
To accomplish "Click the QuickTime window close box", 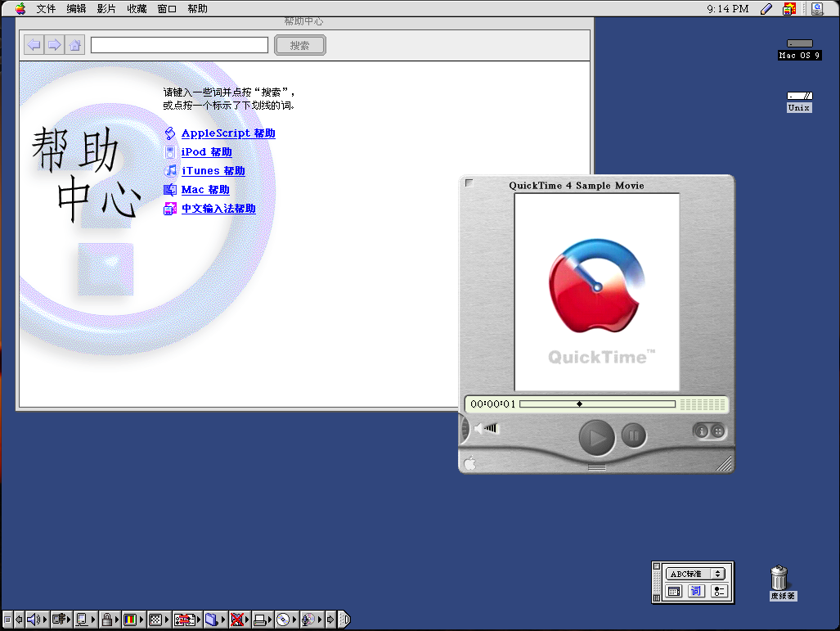I will pyautogui.click(x=469, y=183).
